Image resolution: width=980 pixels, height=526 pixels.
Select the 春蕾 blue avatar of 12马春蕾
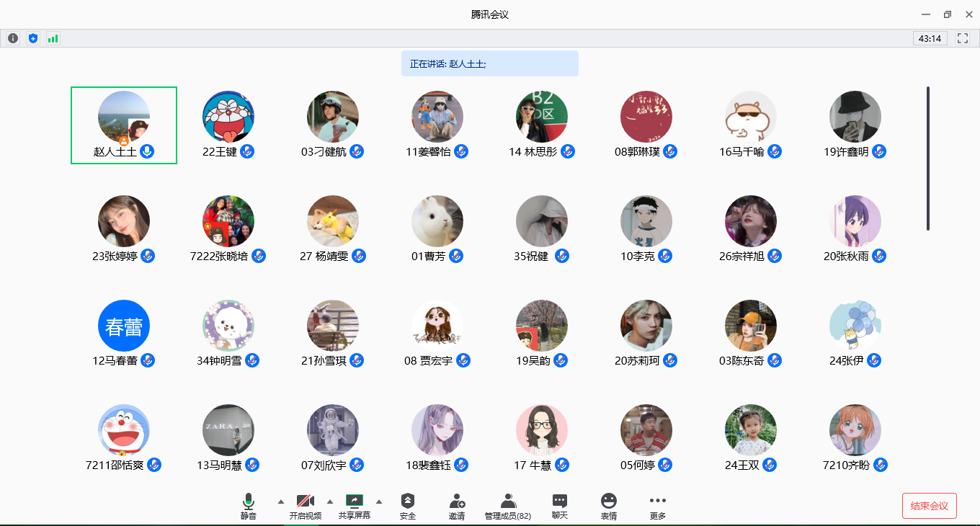(124, 326)
